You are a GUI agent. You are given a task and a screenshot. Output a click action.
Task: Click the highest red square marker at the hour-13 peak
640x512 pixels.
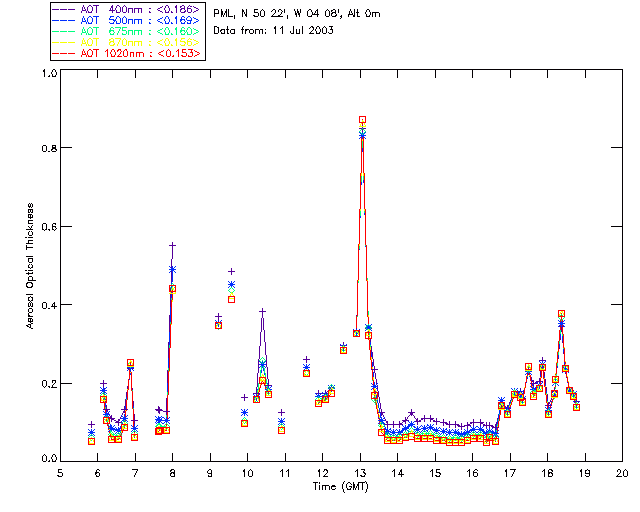[x=362, y=120]
